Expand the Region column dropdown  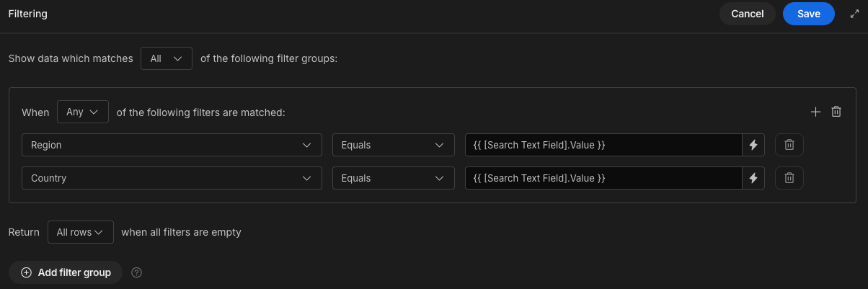[x=172, y=145]
